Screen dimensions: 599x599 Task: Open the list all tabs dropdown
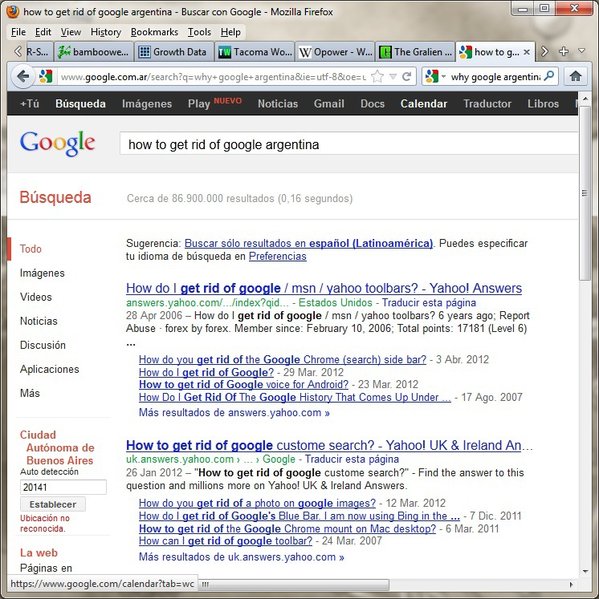coord(582,51)
